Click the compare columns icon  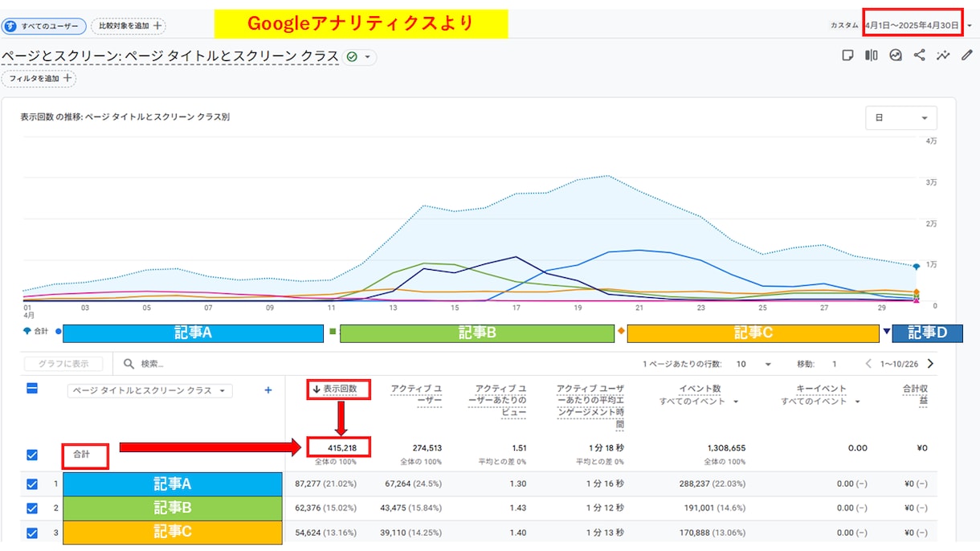pyautogui.click(x=872, y=55)
